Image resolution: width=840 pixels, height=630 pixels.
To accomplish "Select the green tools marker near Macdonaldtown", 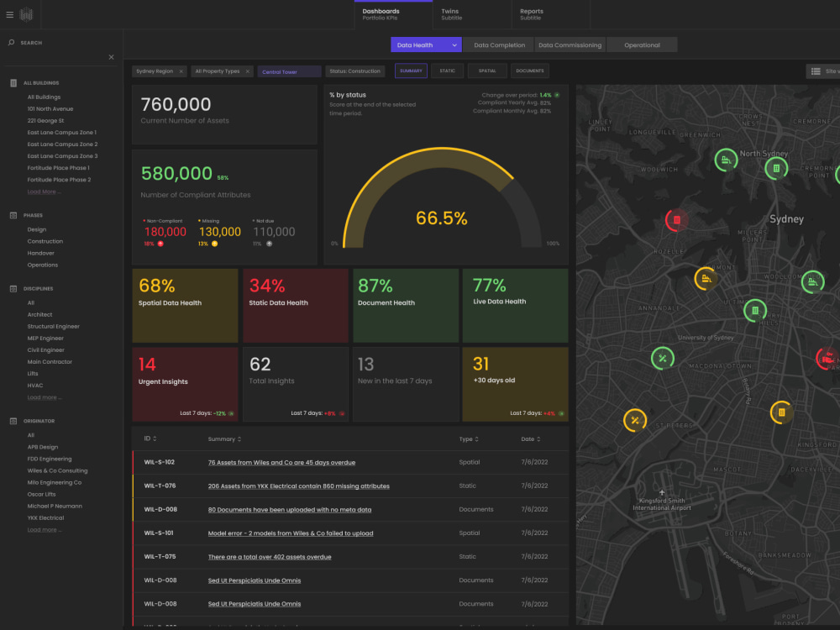I will [x=663, y=359].
